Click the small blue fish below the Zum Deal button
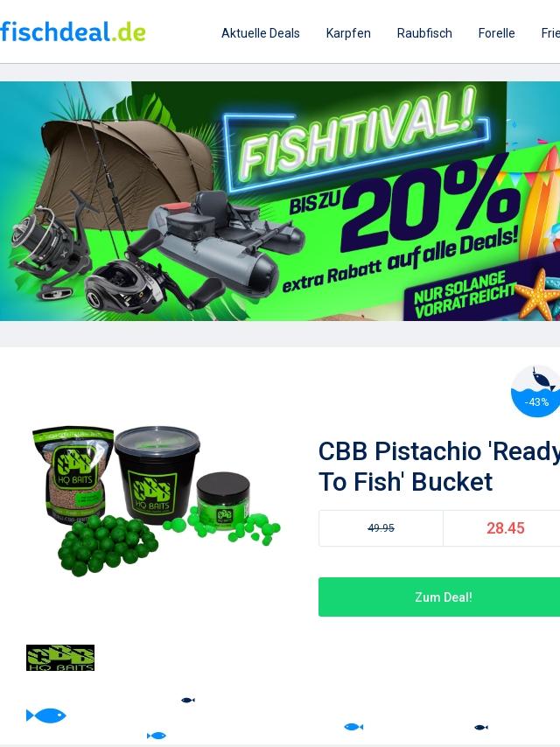Viewport: 560px width, 747px height. point(353,727)
